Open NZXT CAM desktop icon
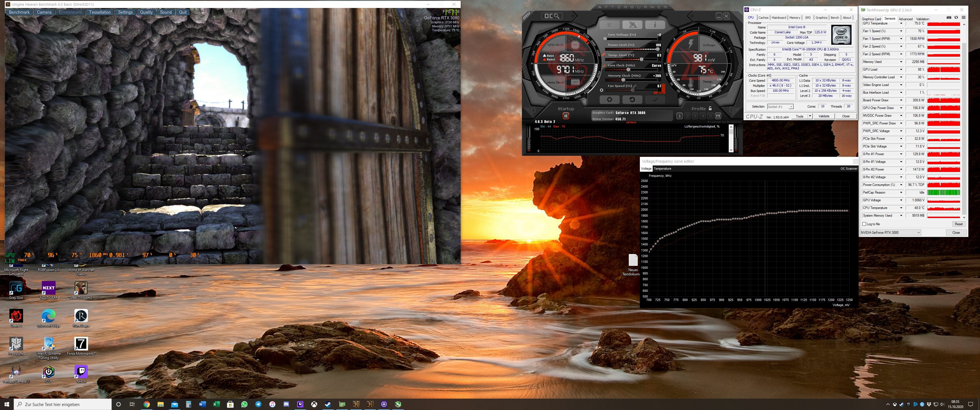 click(x=48, y=290)
